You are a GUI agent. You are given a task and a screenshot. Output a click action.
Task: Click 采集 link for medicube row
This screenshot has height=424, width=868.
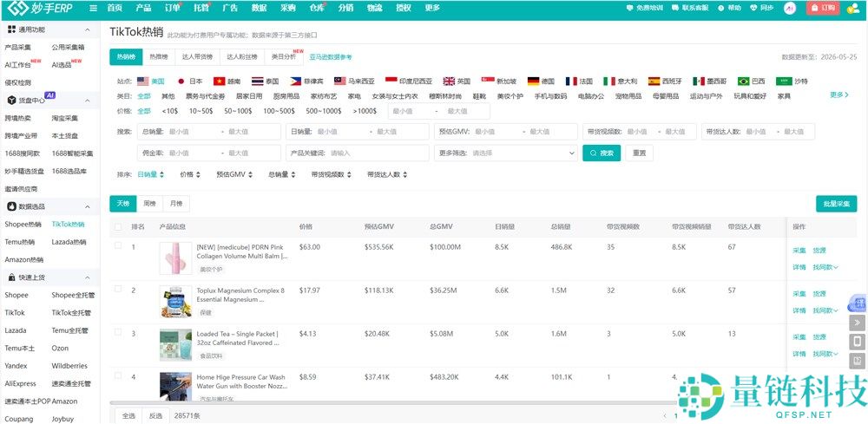point(799,251)
